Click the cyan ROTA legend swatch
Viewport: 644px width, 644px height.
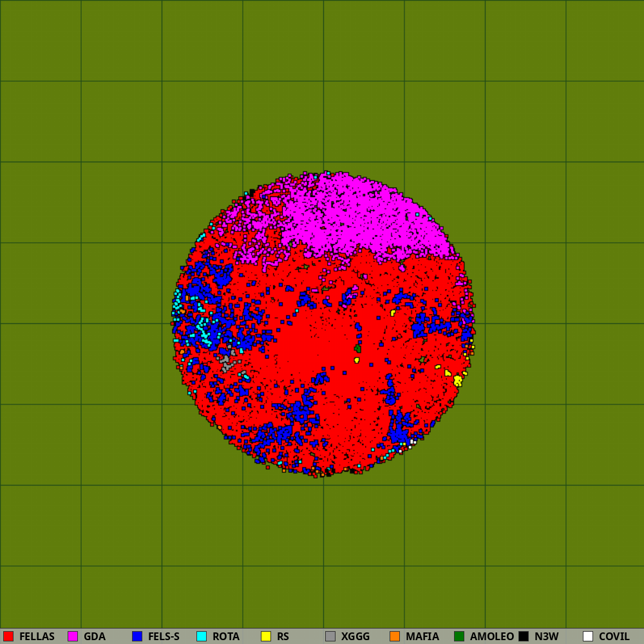click(x=202, y=636)
